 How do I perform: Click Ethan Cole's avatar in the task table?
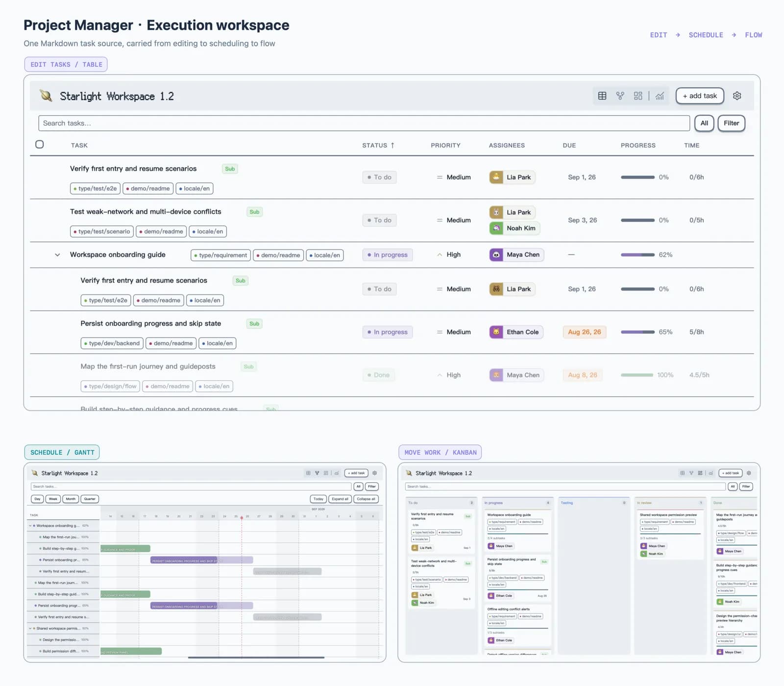[496, 332]
